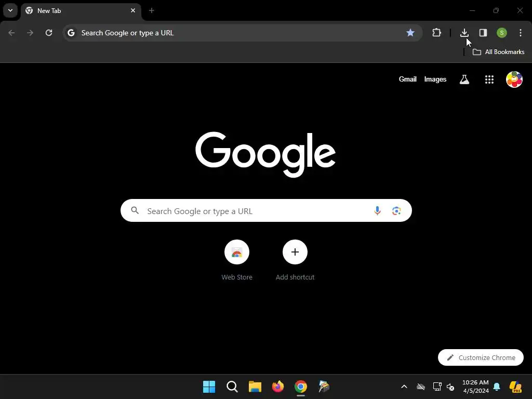This screenshot has height=399, width=532.
Task: Restore down the Chrome window
Action: (496, 10)
